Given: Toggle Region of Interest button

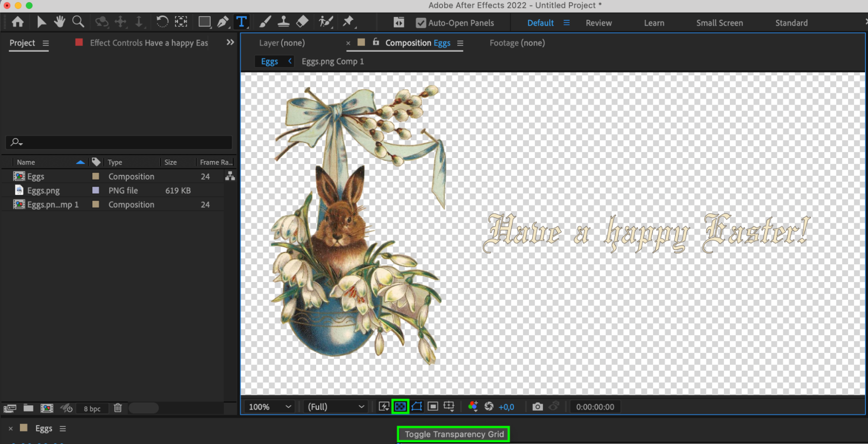Looking at the screenshot, I should pos(433,407).
